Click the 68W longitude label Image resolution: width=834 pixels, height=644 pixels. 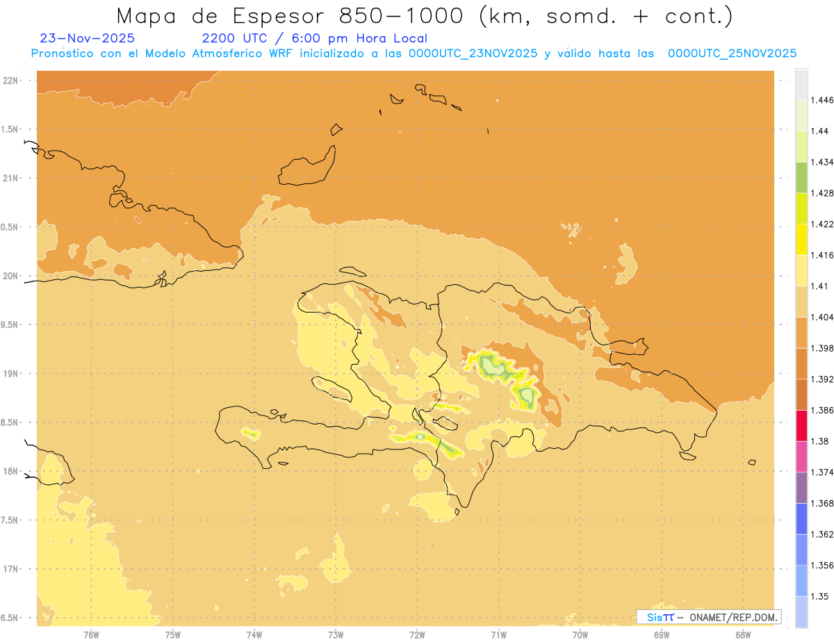[x=743, y=635]
